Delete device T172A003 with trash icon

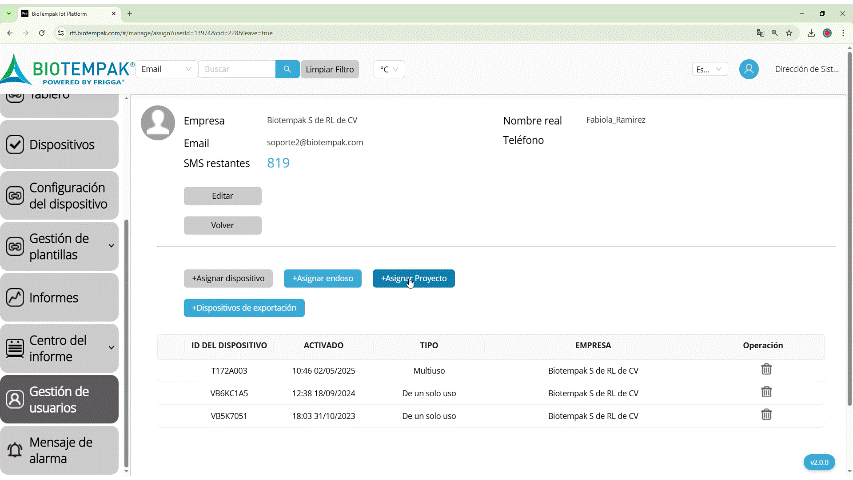pyautogui.click(x=766, y=369)
